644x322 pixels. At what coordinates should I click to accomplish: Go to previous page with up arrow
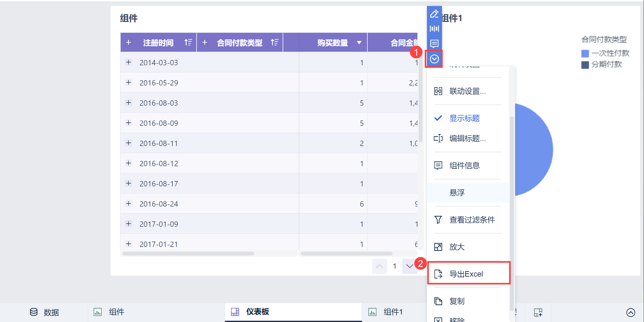379,266
